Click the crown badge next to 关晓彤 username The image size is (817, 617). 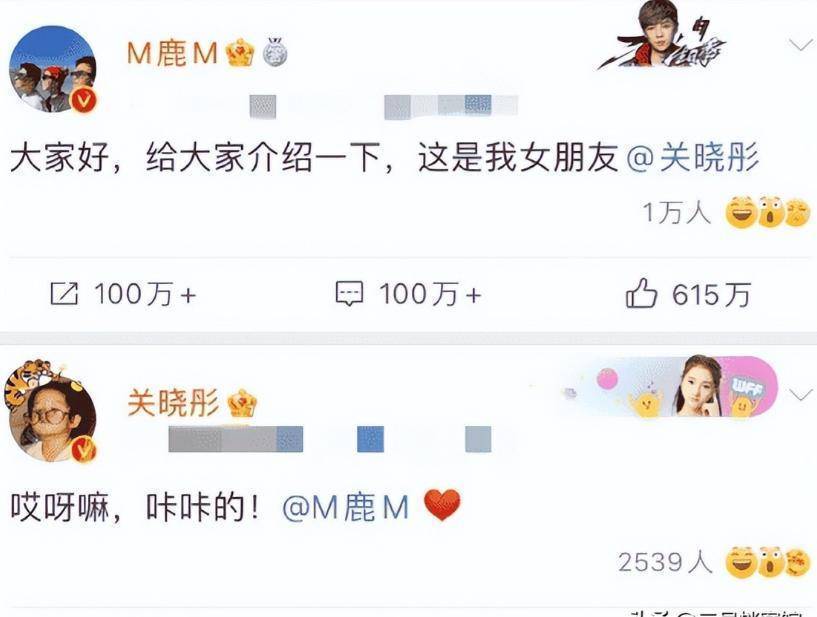pyautogui.click(x=242, y=403)
